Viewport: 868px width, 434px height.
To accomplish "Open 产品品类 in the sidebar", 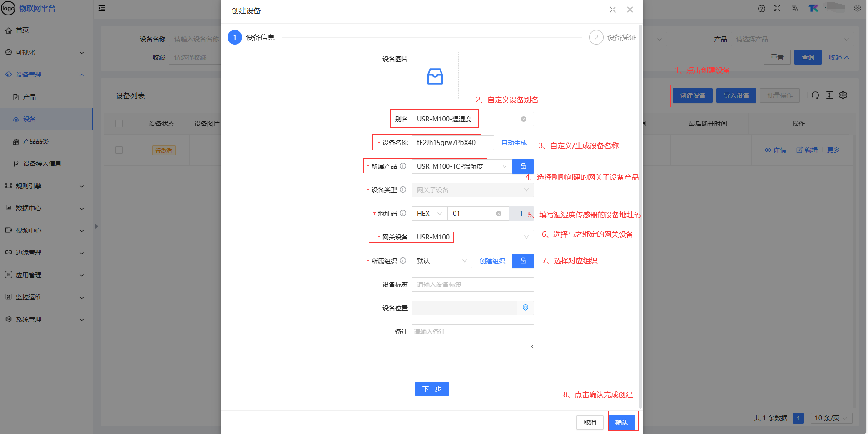I will [x=36, y=141].
